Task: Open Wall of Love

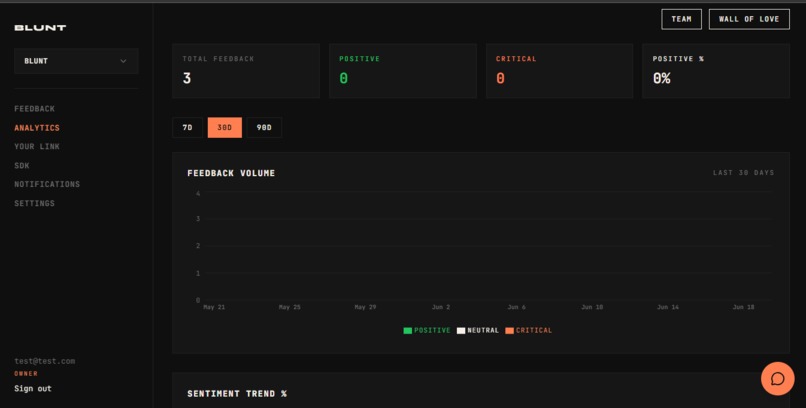Action: point(749,19)
